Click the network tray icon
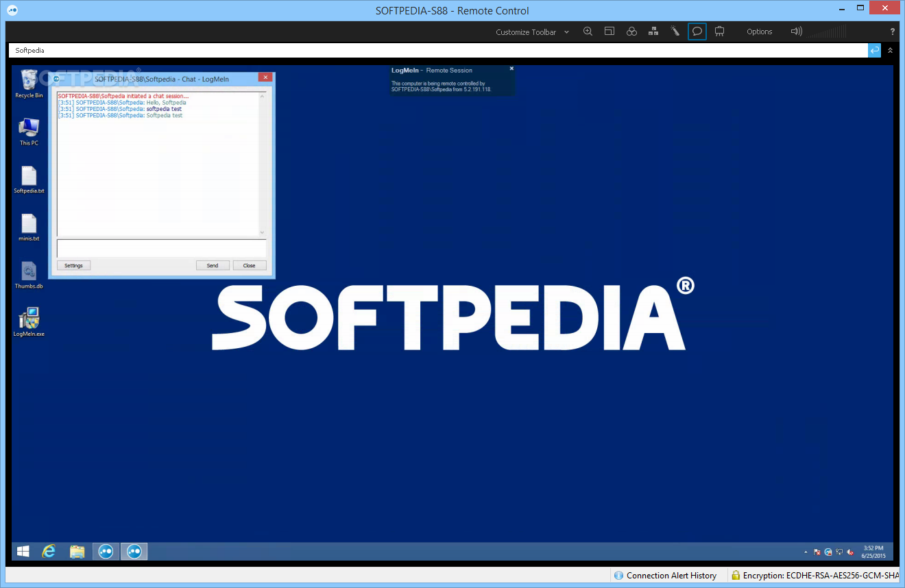The height and width of the screenshot is (588, 905). pyautogui.click(x=839, y=552)
